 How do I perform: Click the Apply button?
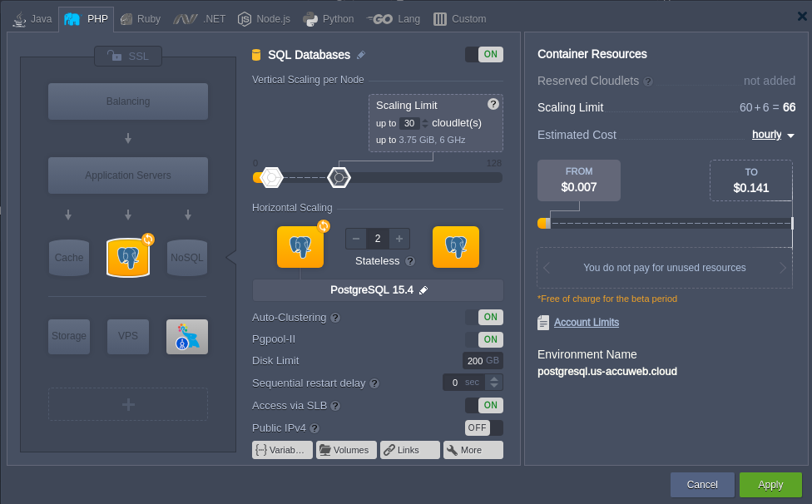[770, 485]
